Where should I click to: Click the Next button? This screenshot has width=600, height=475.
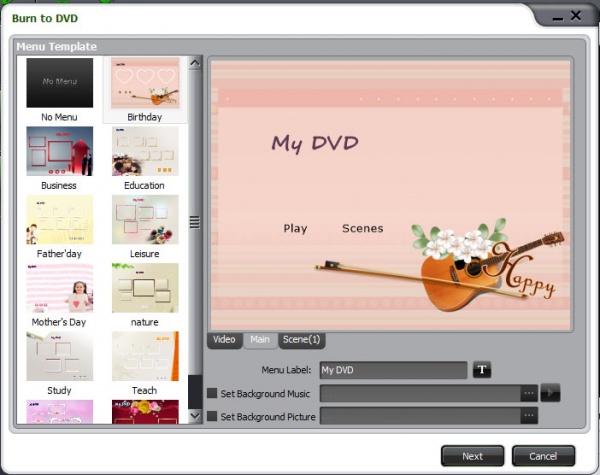click(472, 456)
